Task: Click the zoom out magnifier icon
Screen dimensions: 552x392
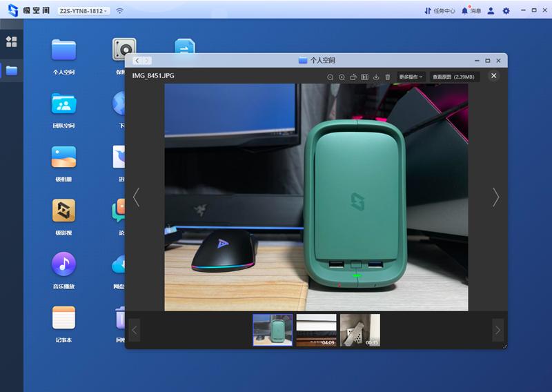Action: [x=331, y=77]
